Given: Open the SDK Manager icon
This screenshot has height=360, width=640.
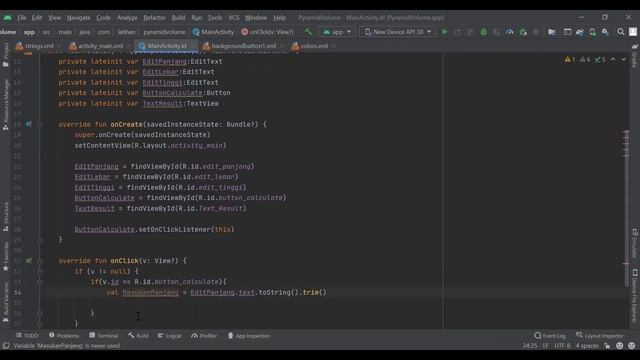Looking at the screenshot, I should (605, 32).
